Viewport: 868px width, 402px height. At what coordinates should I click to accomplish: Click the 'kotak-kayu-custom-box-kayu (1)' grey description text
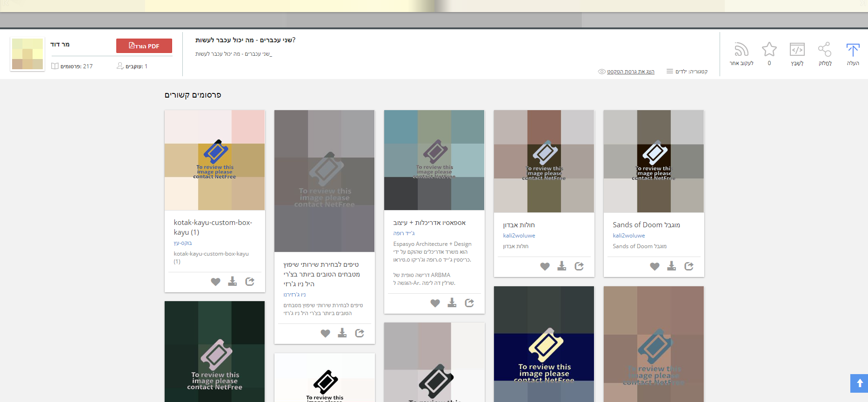click(211, 257)
